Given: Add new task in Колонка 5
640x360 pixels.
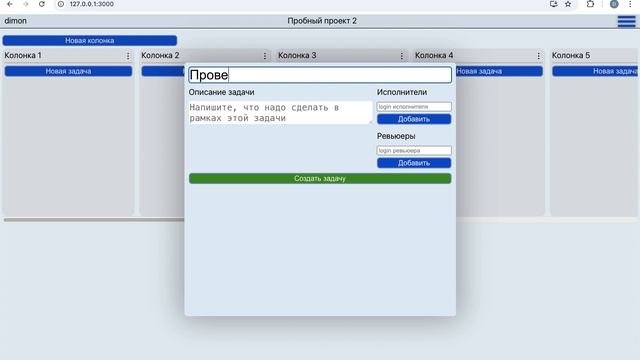Looking at the screenshot, I should click(x=596, y=71).
